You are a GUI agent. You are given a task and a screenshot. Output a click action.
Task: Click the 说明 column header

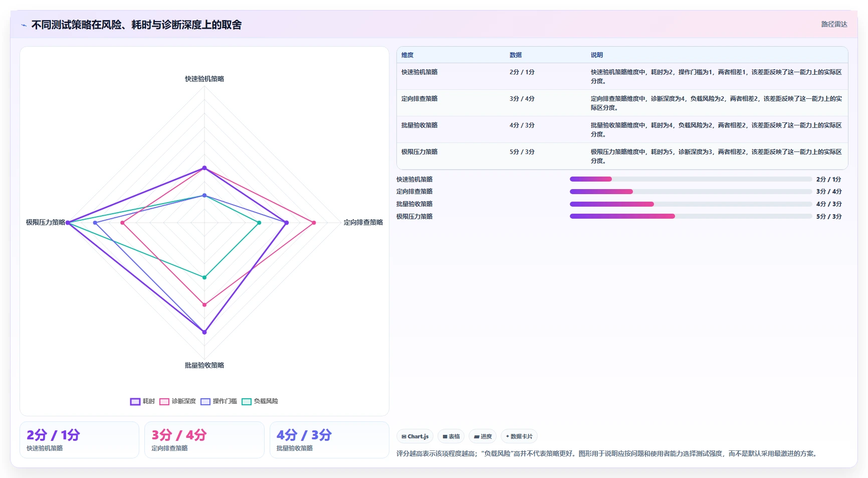pyautogui.click(x=596, y=55)
